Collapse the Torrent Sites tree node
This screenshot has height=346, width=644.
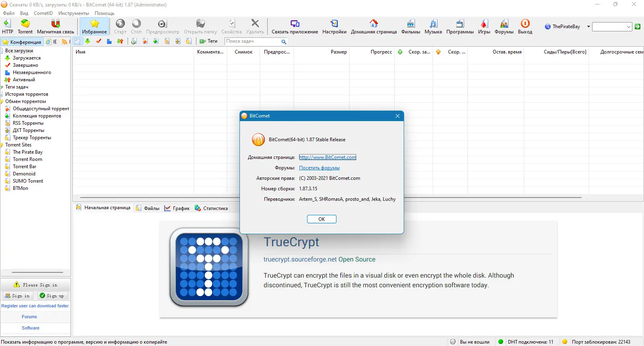coord(2,145)
